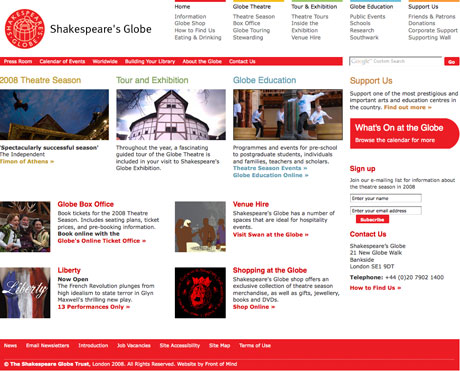Open the Globe Theatre menu heading
Screen dimensions: 460x371
pyautogui.click(x=252, y=7)
